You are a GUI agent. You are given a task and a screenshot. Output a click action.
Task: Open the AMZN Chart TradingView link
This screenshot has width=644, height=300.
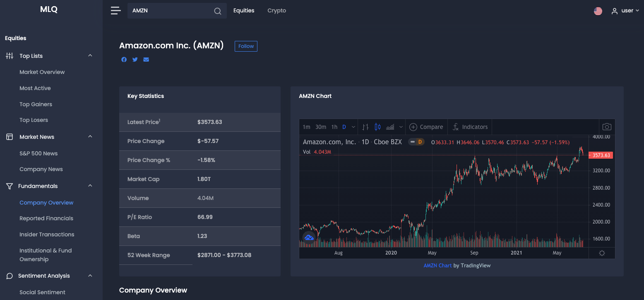pos(437,265)
